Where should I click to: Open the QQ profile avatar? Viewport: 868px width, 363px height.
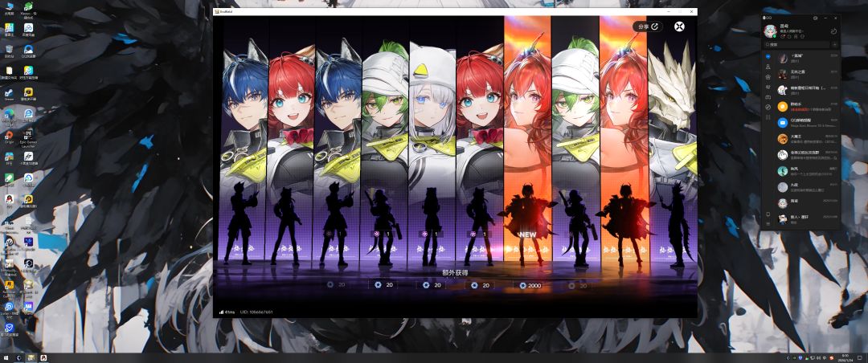click(x=771, y=30)
